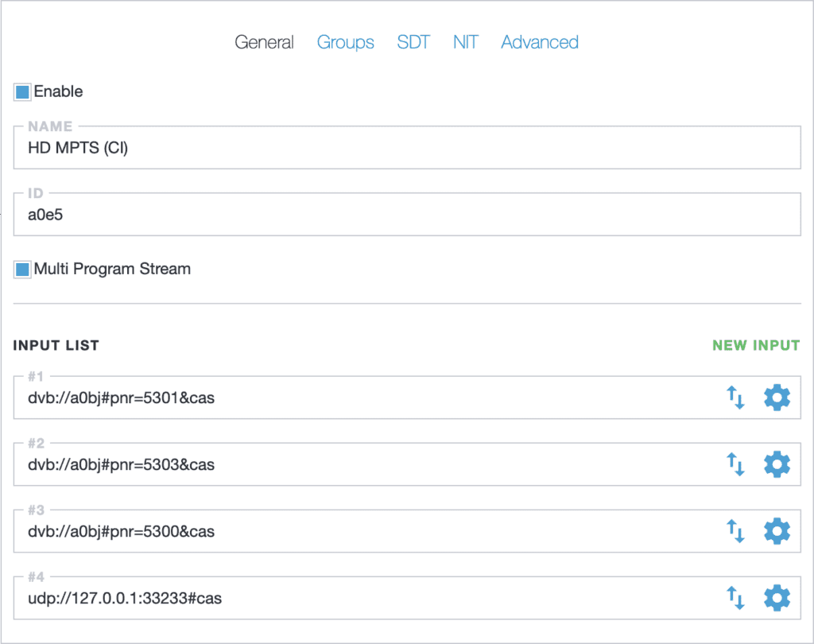Open settings for input #1
814x644 pixels.
(x=777, y=398)
